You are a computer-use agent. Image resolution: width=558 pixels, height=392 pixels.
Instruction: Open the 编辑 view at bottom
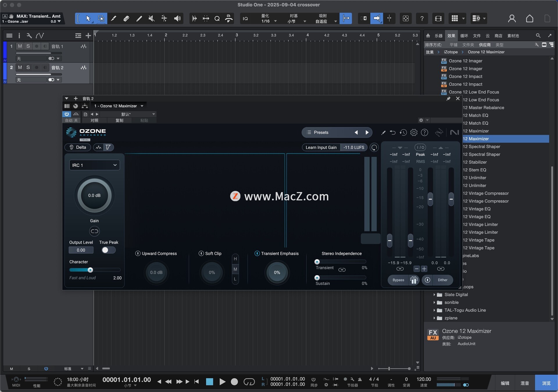click(x=505, y=383)
